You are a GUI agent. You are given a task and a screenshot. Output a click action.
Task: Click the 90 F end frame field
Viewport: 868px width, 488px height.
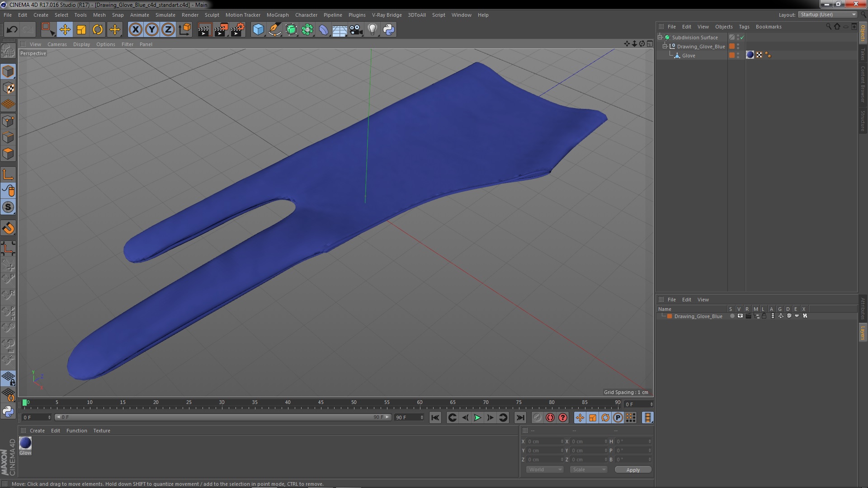tap(408, 418)
